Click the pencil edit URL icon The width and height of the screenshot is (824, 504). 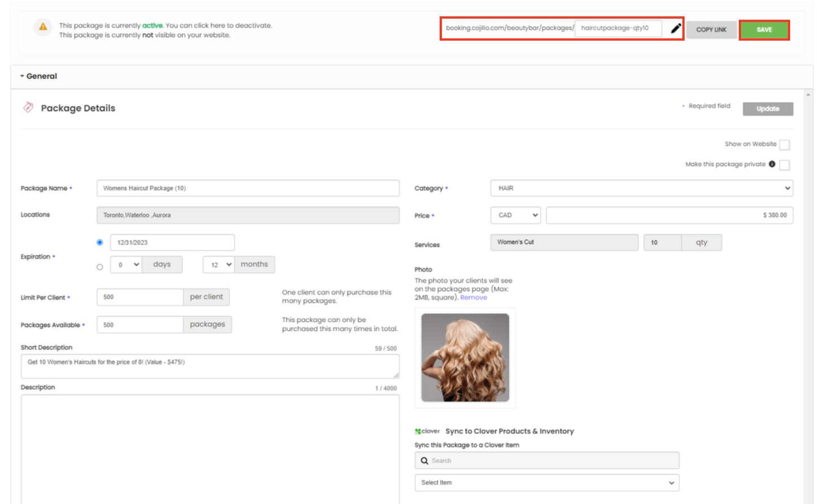coord(676,28)
